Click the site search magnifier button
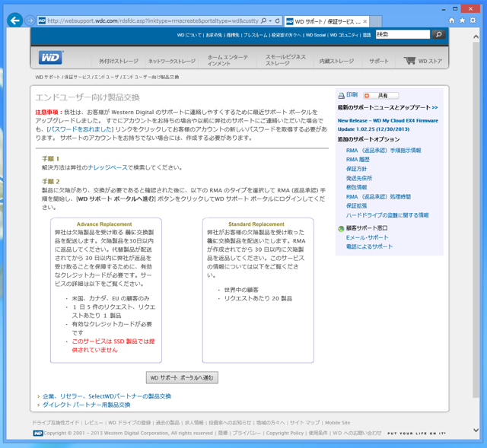This screenshot has height=448, width=487. (438, 34)
